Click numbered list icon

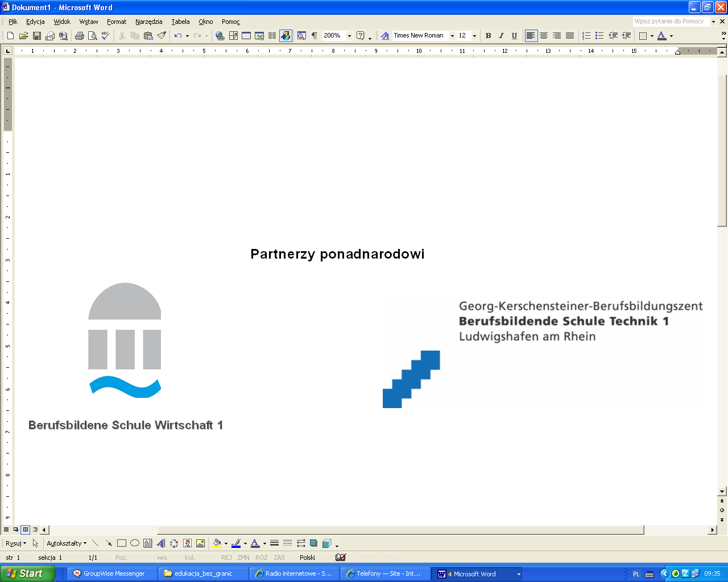[x=586, y=36]
